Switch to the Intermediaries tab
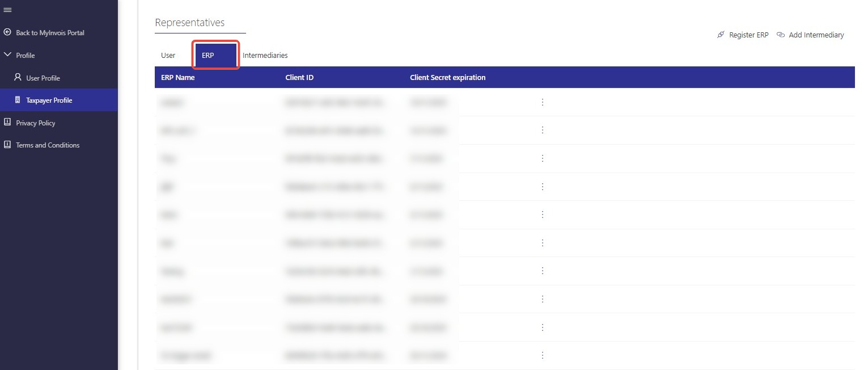 click(265, 56)
